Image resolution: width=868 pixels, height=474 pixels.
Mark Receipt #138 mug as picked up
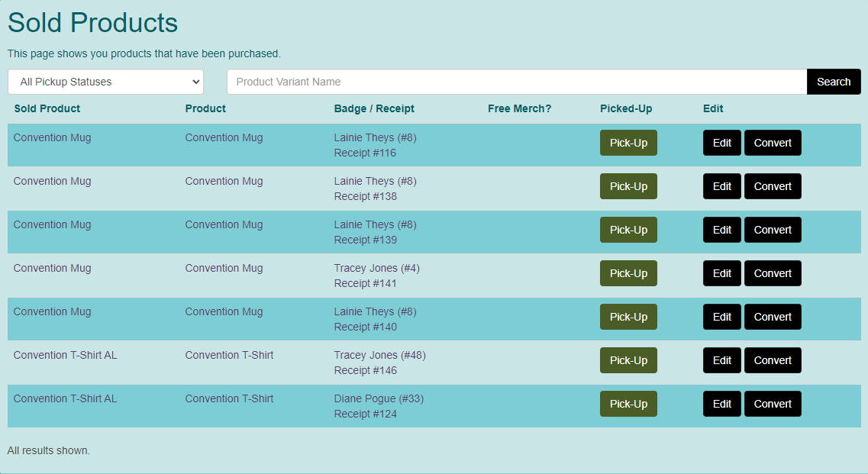[628, 186]
